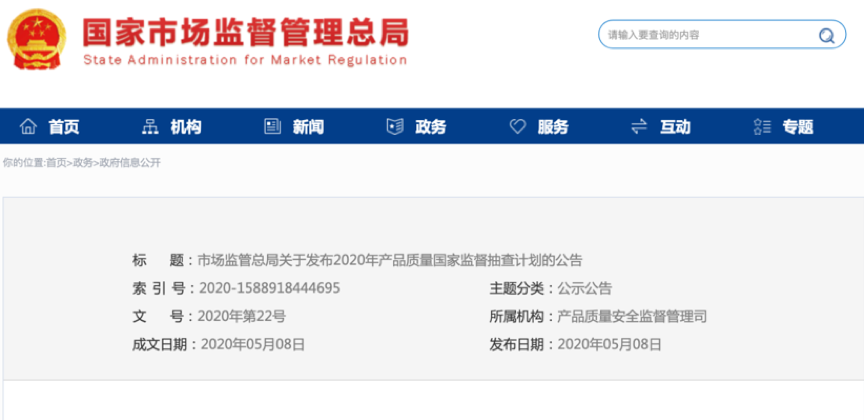Click the newspaper icon beside 新闻
This screenshot has width=864, height=420.
coord(272,127)
